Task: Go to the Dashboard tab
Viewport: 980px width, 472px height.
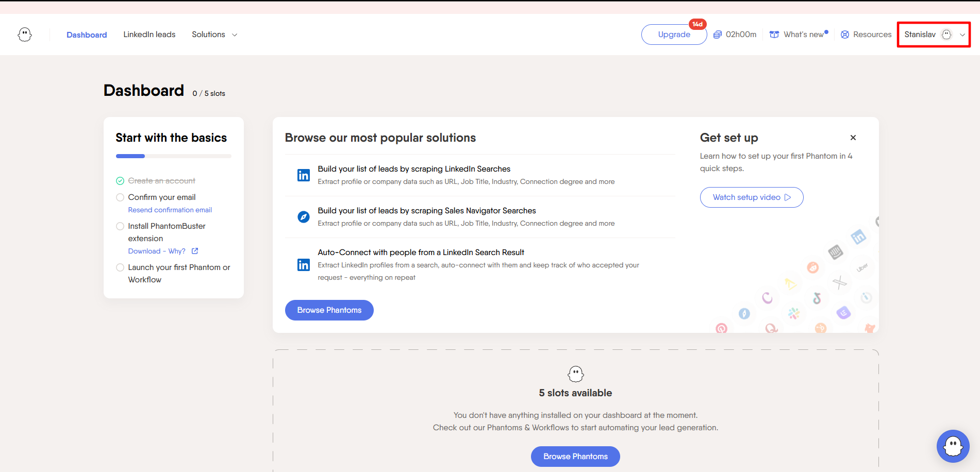Action: 87,35
